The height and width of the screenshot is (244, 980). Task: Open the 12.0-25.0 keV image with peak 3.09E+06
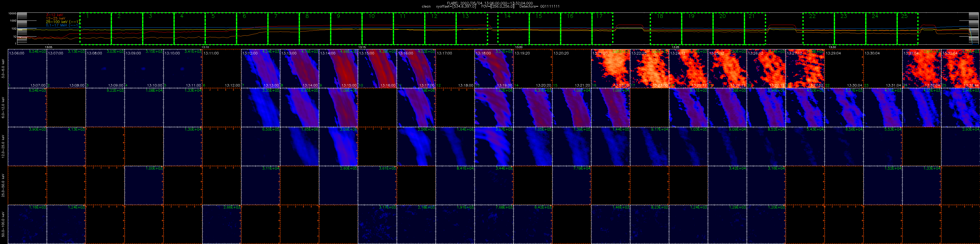339,146
